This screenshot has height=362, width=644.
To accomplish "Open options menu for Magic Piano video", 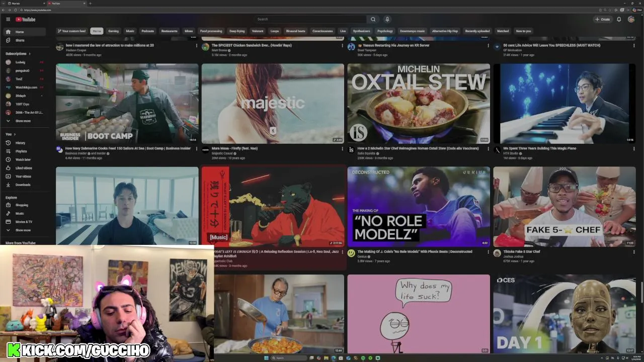I will coord(634,149).
